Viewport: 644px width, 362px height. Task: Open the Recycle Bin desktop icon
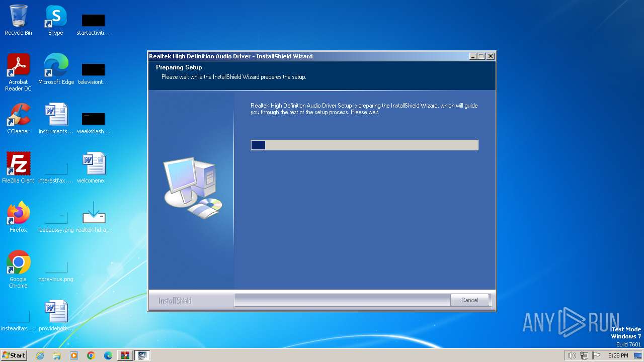pyautogui.click(x=18, y=21)
